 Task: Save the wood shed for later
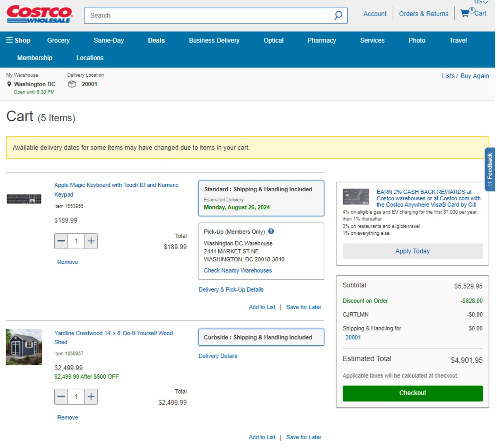click(304, 437)
